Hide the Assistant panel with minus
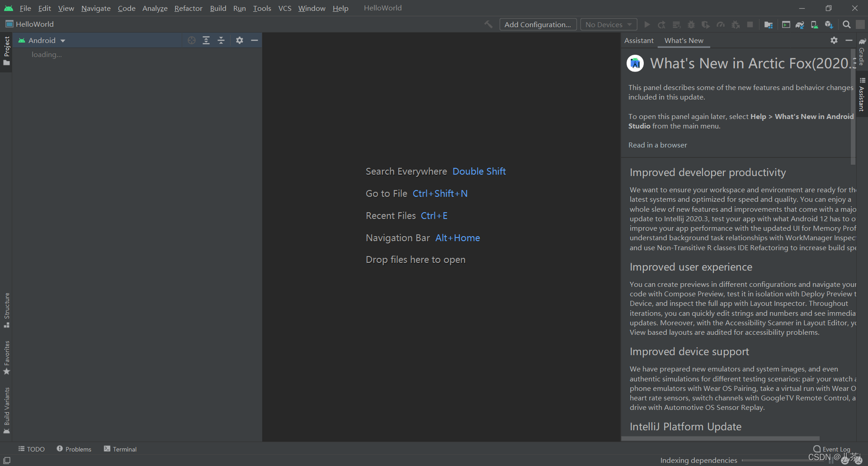Screen dimensions: 868x466 coord(849,40)
